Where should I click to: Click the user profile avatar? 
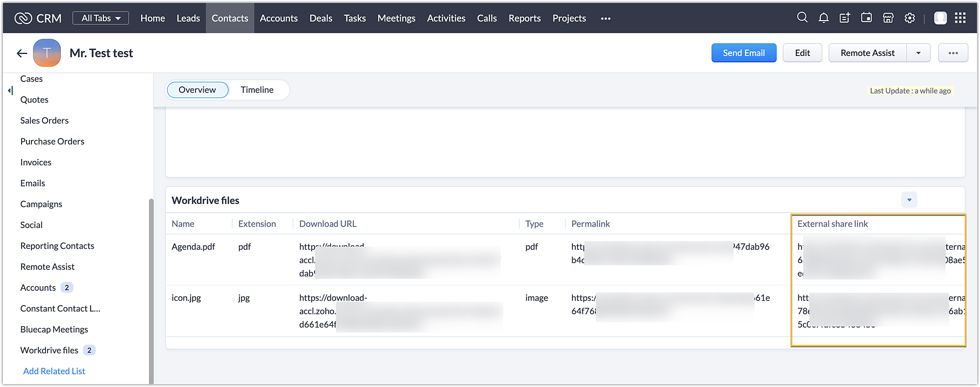pos(940,18)
